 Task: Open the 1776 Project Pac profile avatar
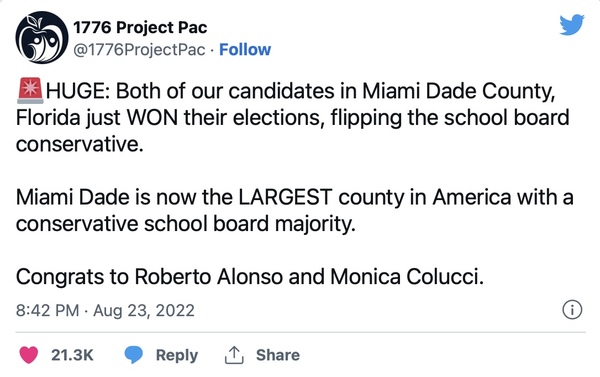coord(42,38)
